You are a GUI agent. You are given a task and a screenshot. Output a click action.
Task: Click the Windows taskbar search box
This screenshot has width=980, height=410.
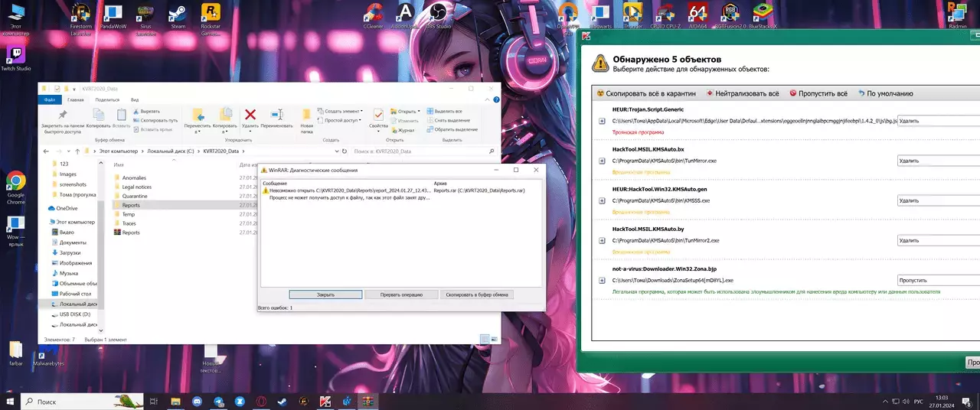(x=83, y=401)
